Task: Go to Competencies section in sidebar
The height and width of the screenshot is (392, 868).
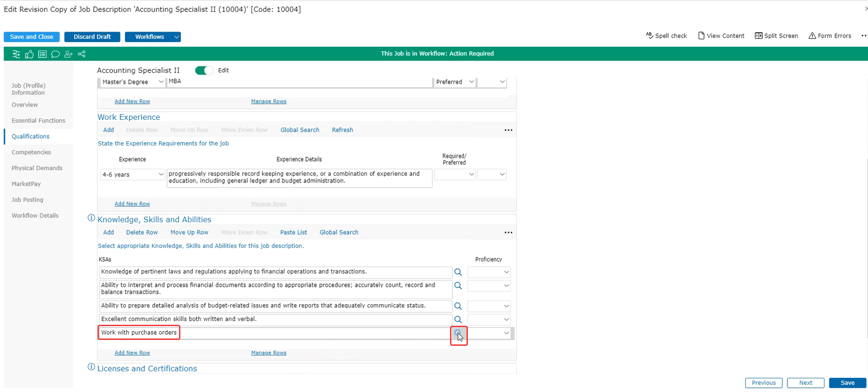Action: (31, 152)
